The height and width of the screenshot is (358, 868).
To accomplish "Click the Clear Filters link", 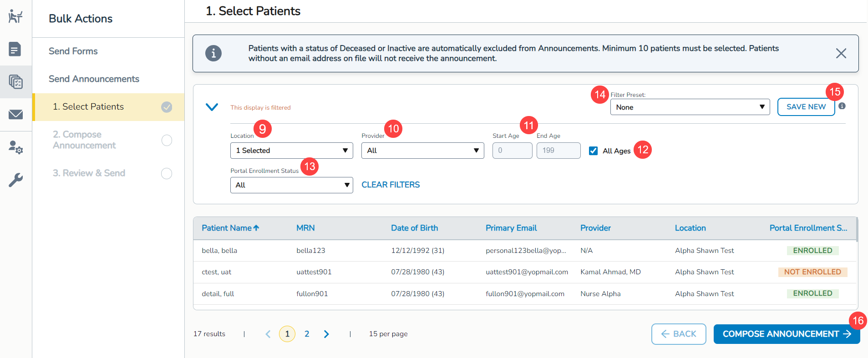I will [x=391, y=185].
